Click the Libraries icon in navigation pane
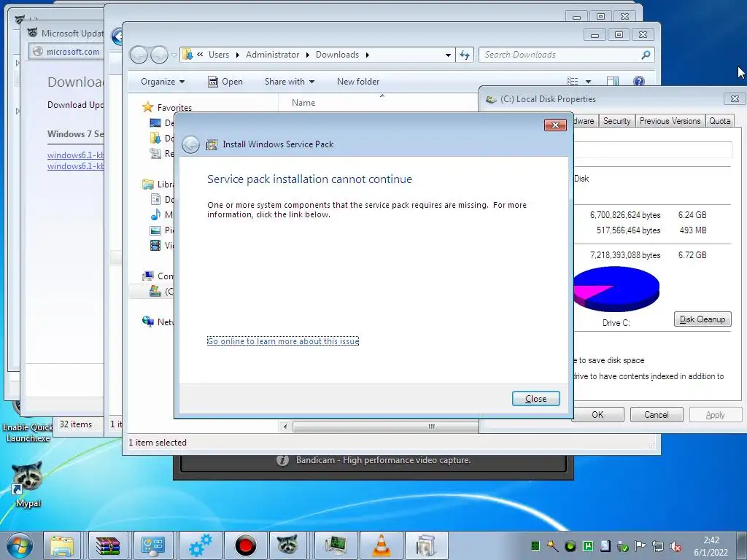 148,184
